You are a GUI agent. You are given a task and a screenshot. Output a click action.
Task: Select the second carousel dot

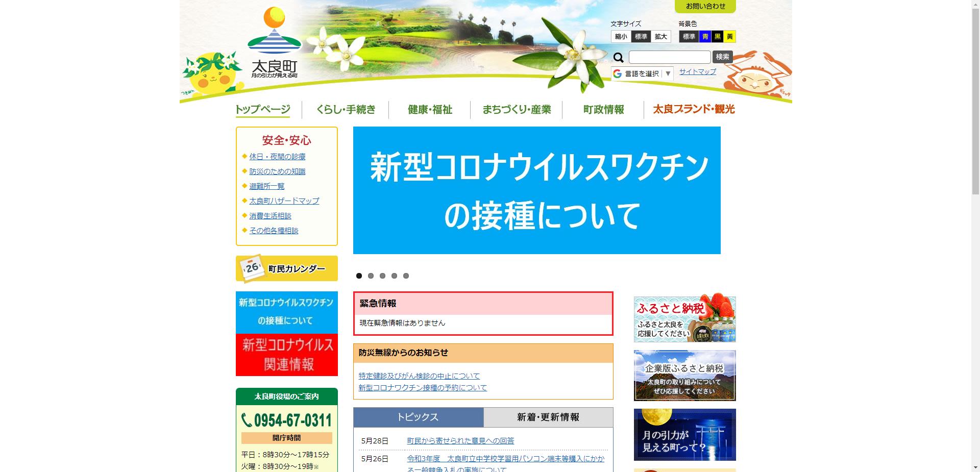371,276
